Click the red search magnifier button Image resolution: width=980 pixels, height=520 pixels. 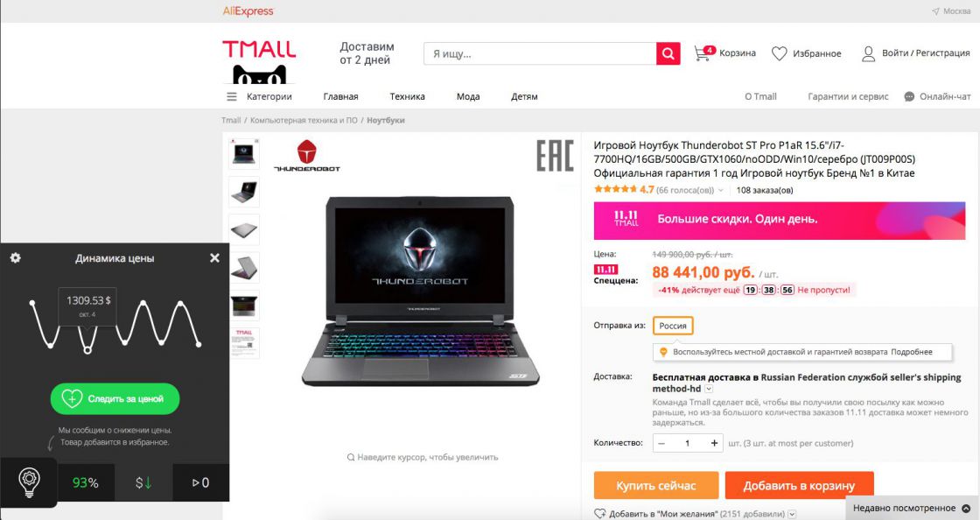668,53
